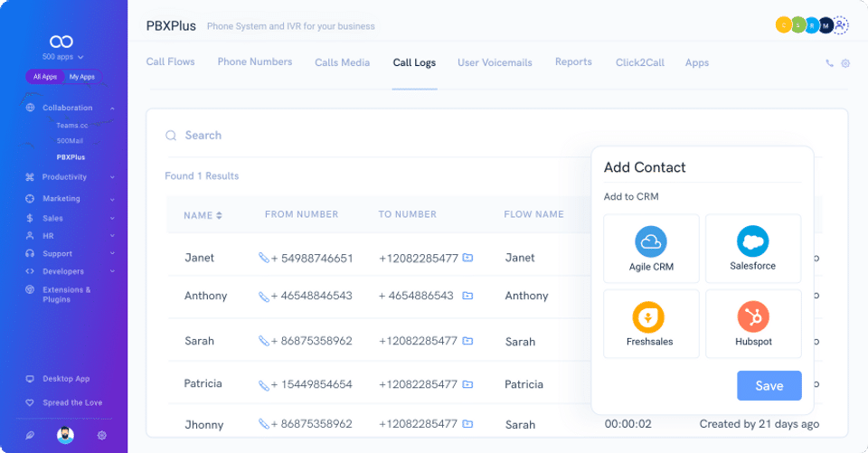Select Hubspot CRM card
This screenshot has width=868, height=453.
[753, 324]
